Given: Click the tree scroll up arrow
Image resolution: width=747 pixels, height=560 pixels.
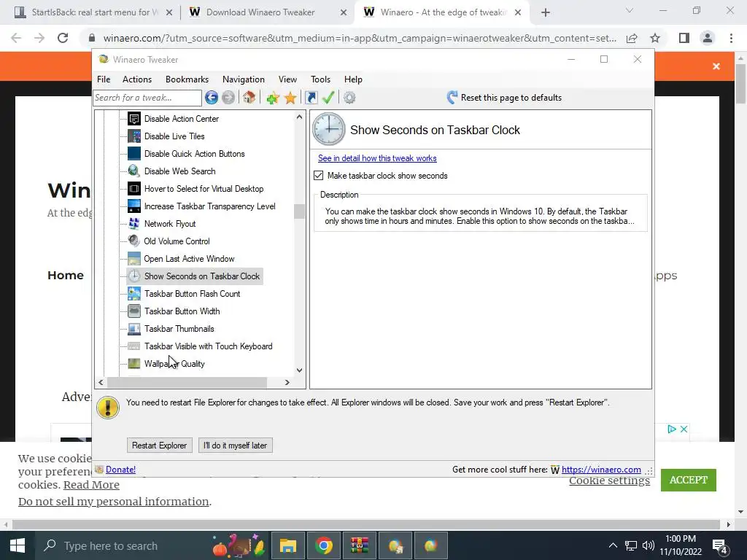Looking at the screenshot, I should [x=299, y=117].
